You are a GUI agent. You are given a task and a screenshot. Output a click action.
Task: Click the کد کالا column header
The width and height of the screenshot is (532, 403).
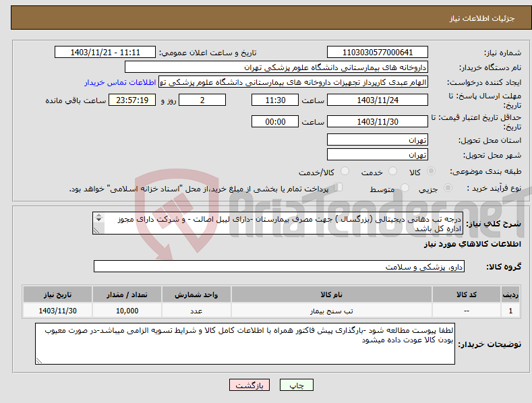(467, 294)
